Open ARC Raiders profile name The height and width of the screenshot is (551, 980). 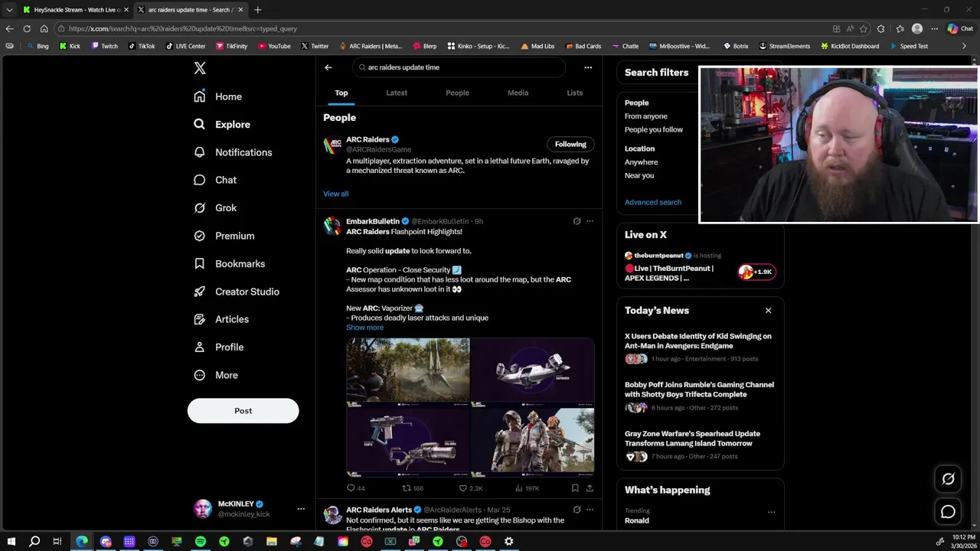367,139
